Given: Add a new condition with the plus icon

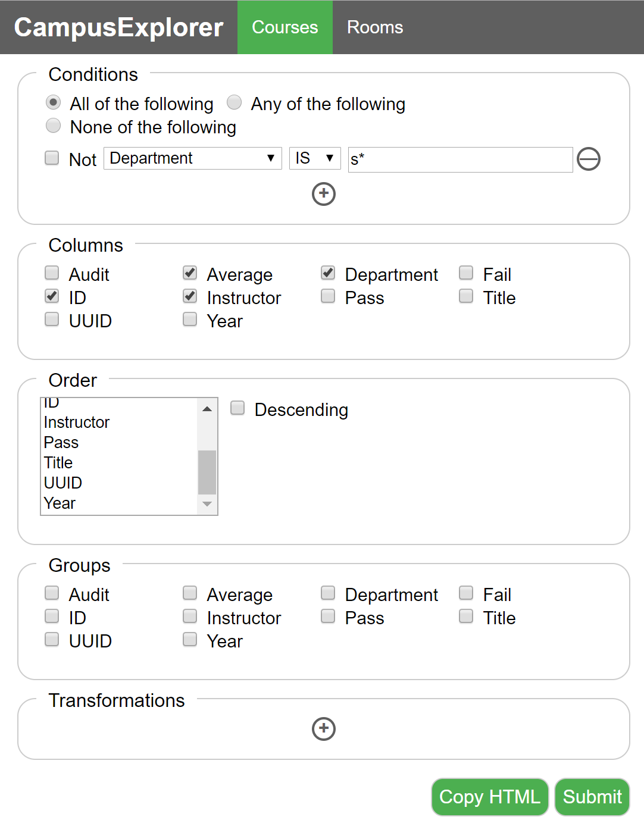Looking at the screenshot, I should point(324,194).
